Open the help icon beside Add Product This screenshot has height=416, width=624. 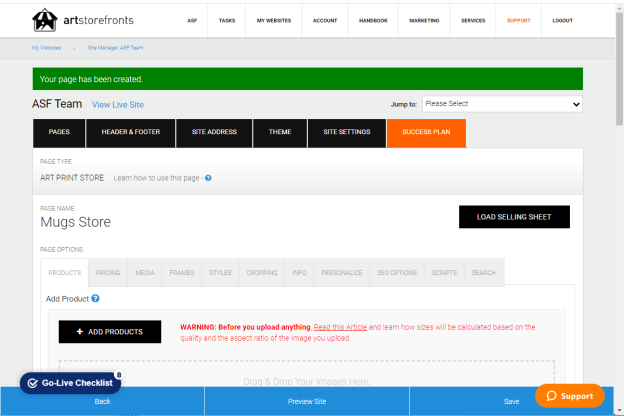95,298
